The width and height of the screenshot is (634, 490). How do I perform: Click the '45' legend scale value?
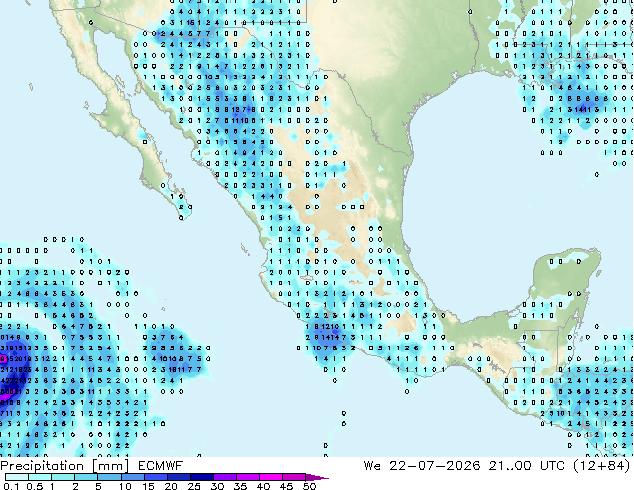[286, 486]
